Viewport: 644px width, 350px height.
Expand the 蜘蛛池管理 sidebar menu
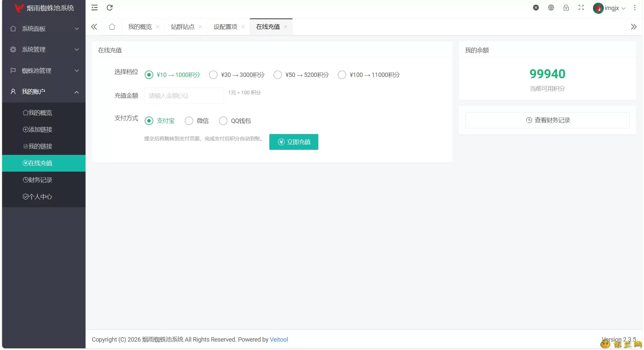click(x=44, y=71)
